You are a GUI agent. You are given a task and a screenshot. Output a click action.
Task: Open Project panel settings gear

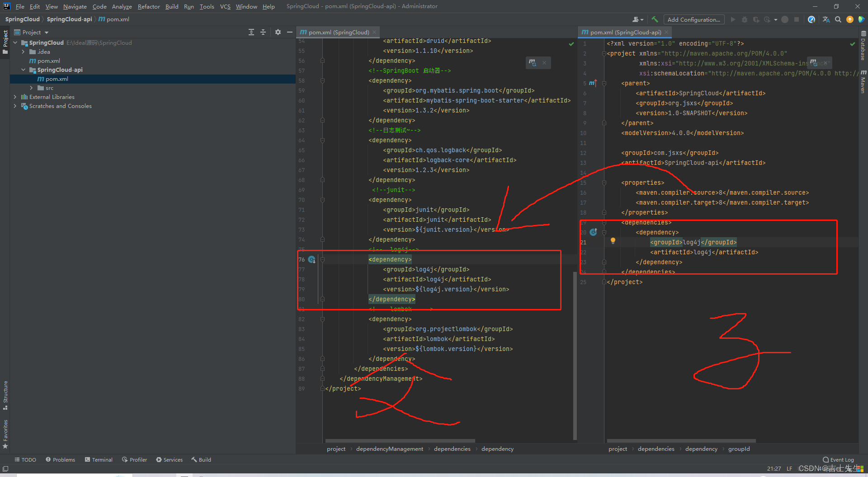pyautogui.click(x=278, y=32)
